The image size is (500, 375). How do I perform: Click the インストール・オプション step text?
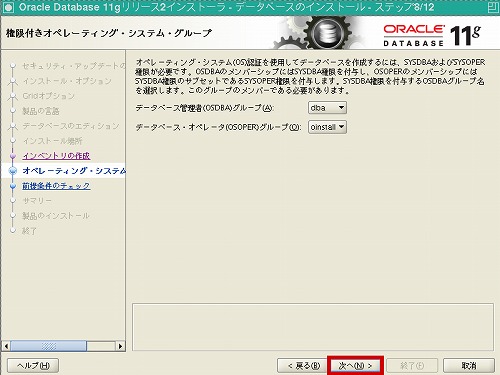click(67, 81)
